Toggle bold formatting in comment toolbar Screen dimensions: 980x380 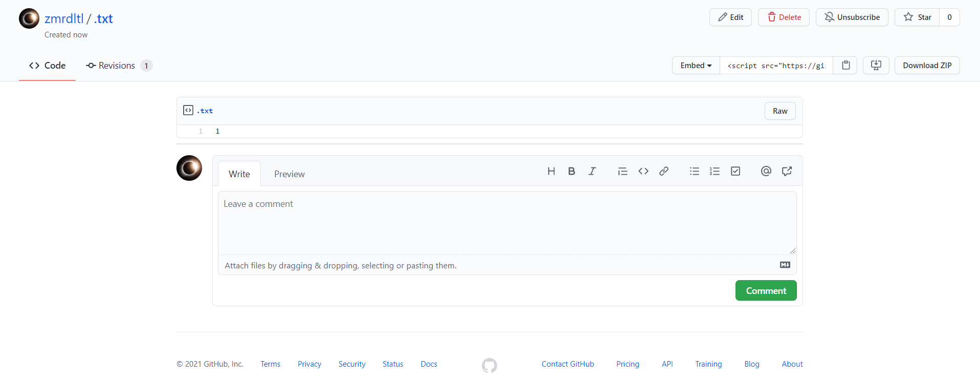[x=571, y=171]
